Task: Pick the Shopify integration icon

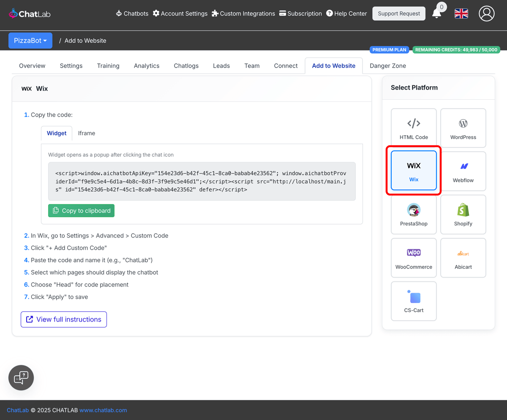Action: (x=463, y=214)
